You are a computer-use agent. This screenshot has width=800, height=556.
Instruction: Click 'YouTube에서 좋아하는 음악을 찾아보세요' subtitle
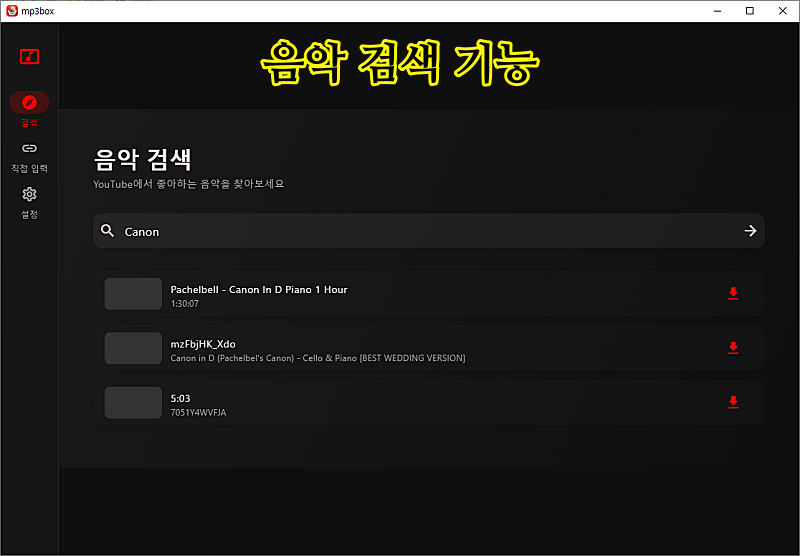click(189, 184)
